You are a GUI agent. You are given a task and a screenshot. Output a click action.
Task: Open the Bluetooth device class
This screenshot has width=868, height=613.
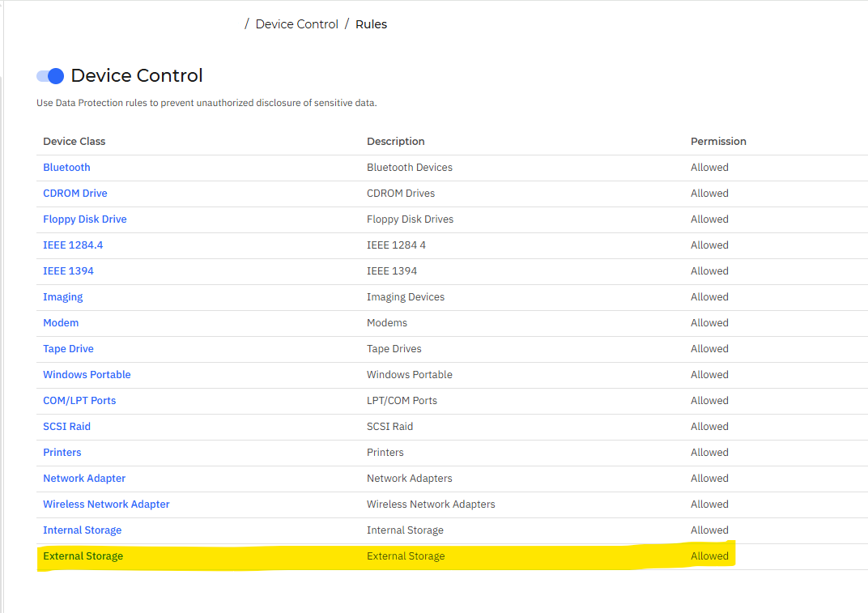tap(66, 168)
